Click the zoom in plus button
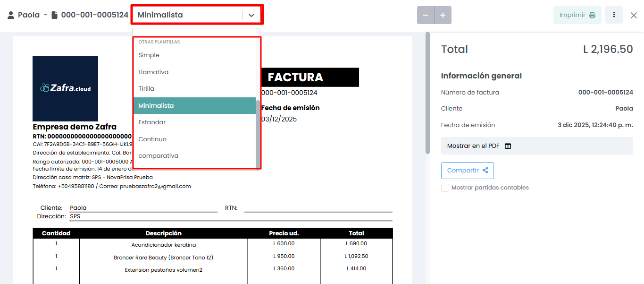This screenshot has width=644, height=284. pyautogui.click(x=443, y=15)
